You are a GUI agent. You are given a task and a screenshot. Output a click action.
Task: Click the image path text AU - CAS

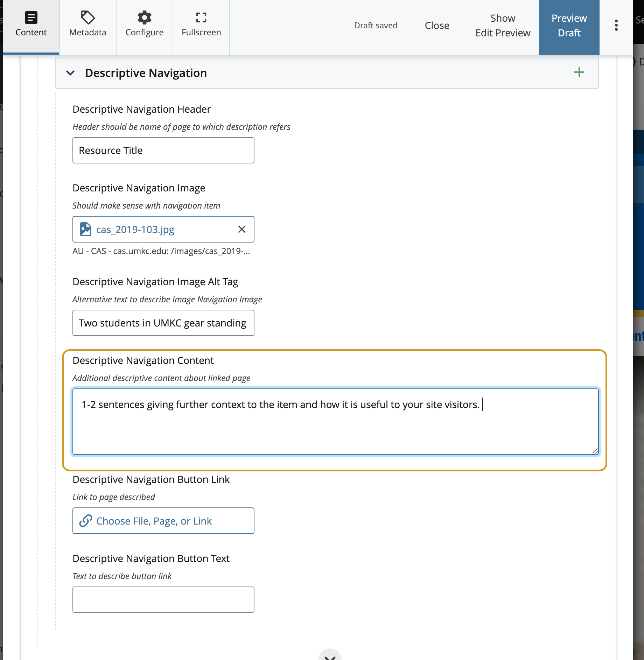click(x=161, y=251)
